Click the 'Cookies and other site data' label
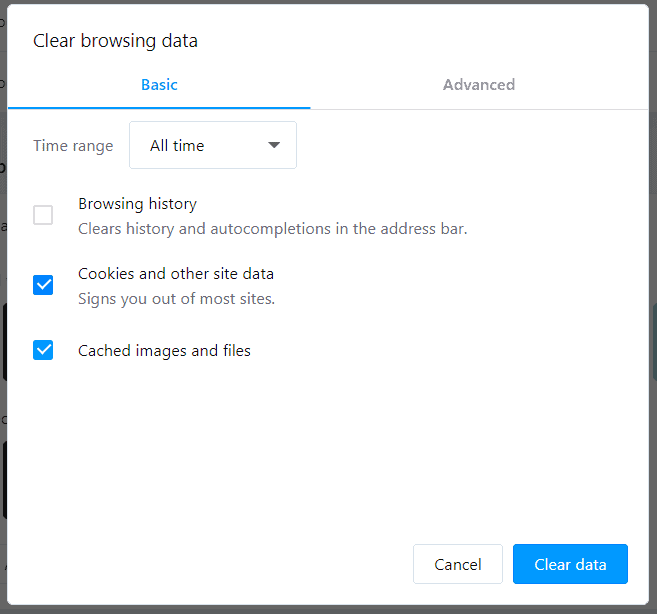 point(176,274)
